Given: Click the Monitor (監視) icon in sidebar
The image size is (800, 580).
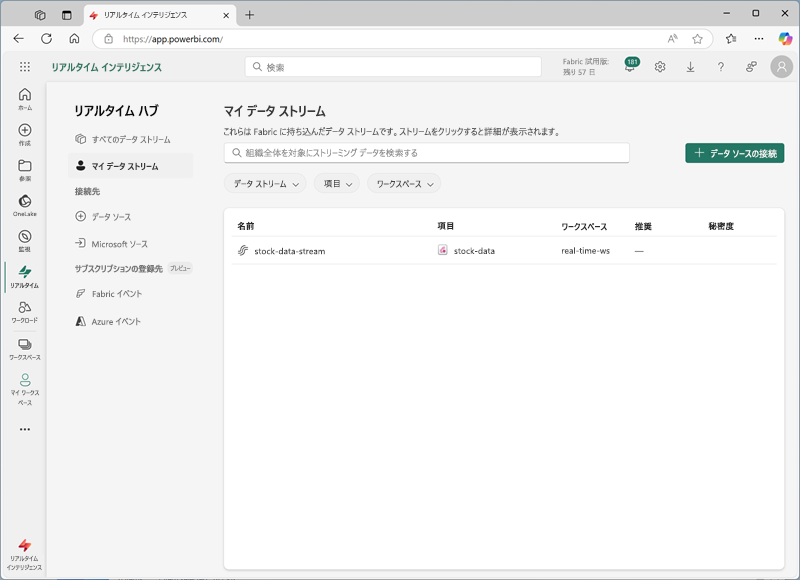Looking at the screenshot, I should pyautogui.click(x=24, y=238).
